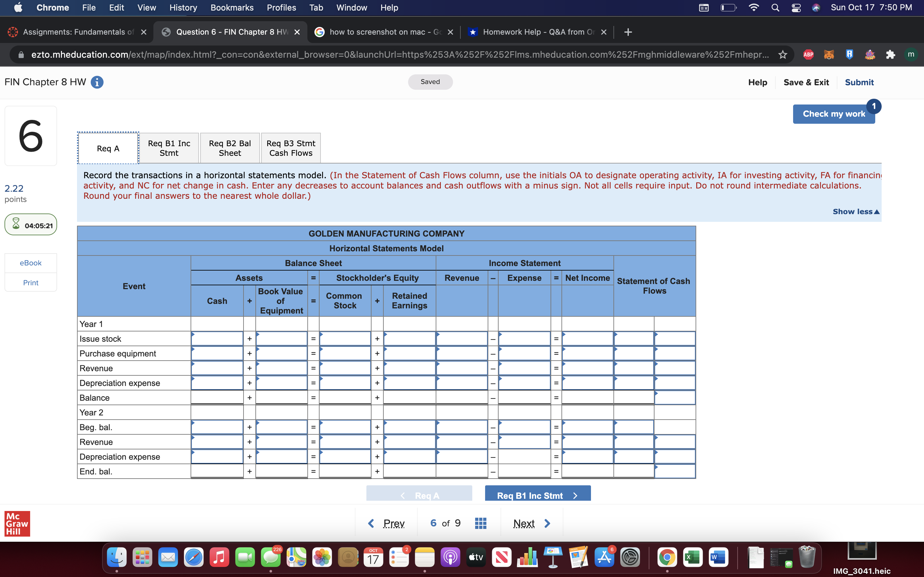Image resolution: width=924 pixels, height=577 pixels.
Task: Click the Adblock Plus extension icon
Action: point(808,54)
